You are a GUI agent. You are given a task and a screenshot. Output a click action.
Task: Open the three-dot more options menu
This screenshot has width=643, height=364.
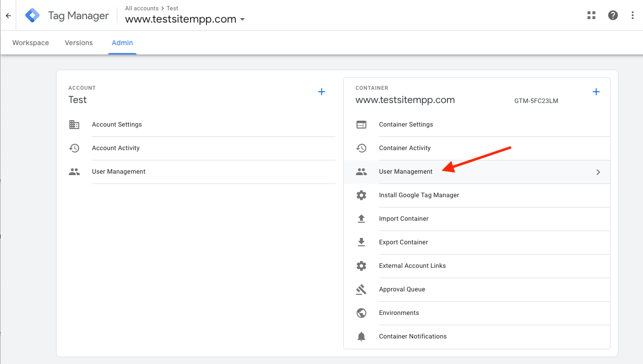pyautogui.click(x=633, y=15)
